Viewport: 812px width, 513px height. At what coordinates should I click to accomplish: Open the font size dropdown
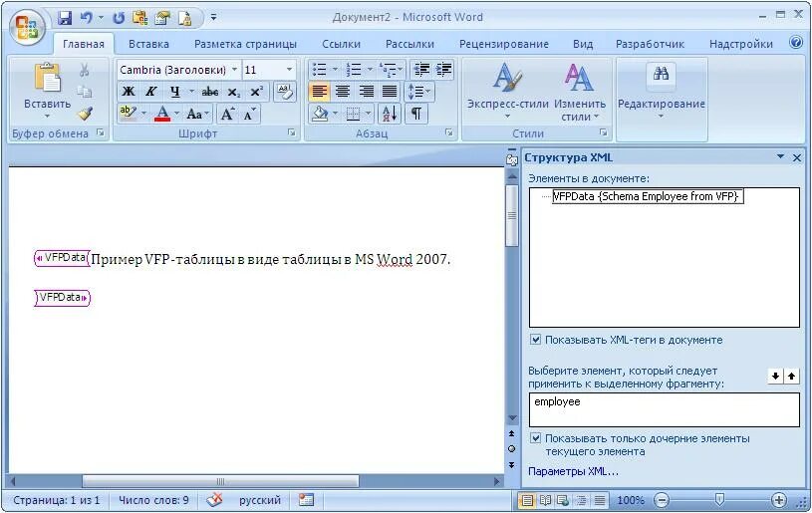click(290, 70)
